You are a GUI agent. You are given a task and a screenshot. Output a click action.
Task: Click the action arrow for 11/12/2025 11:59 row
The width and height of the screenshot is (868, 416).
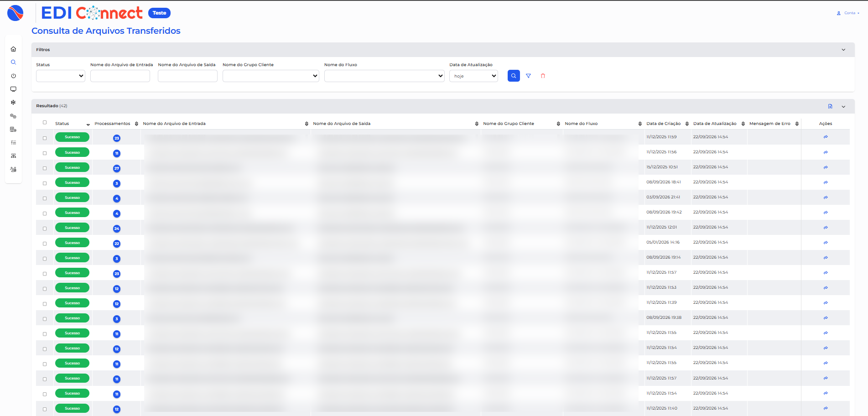[x=826, y=137]
